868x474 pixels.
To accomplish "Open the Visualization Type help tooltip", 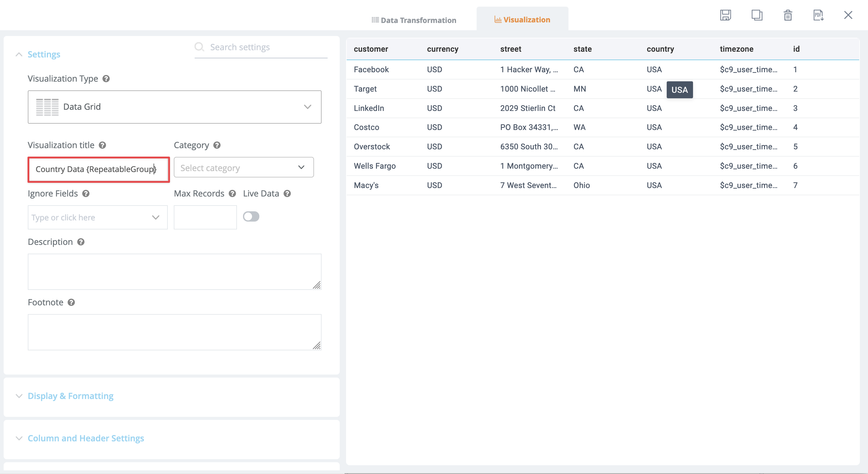I will pyautogui.click(x=106, y=79).
